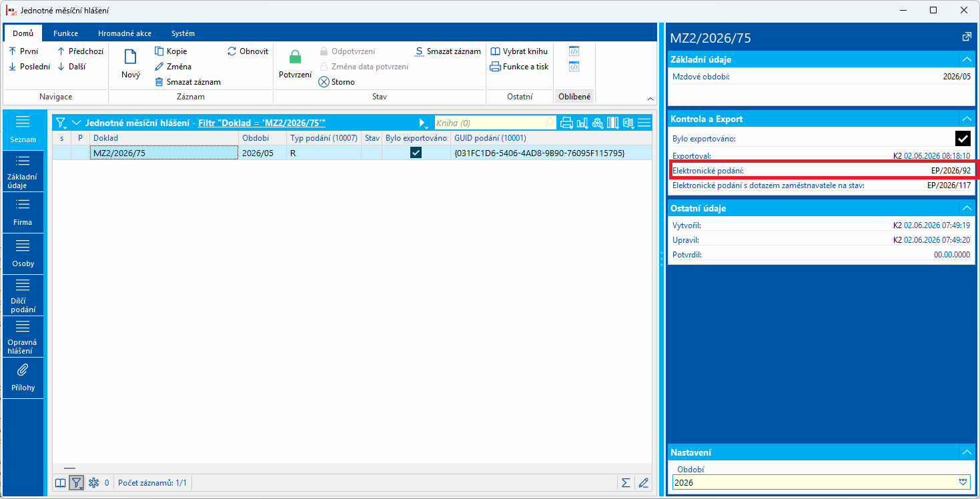Click the Storno icon
This screenshot has width=980, height=499.
point(324,82)
